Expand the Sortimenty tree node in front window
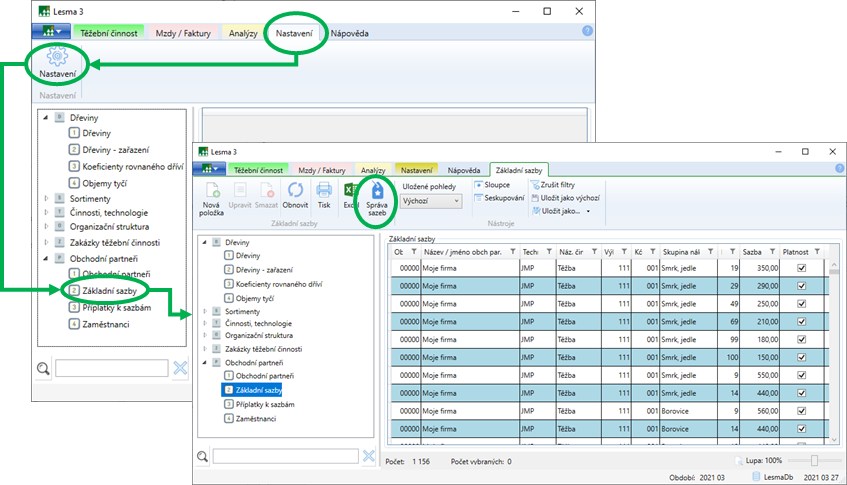The height and width of the screenshot is (485, 847). pos(204,311)
